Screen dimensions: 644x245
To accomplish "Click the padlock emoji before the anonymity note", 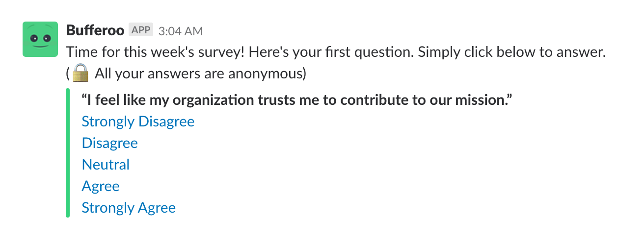I will click(80, 73).
